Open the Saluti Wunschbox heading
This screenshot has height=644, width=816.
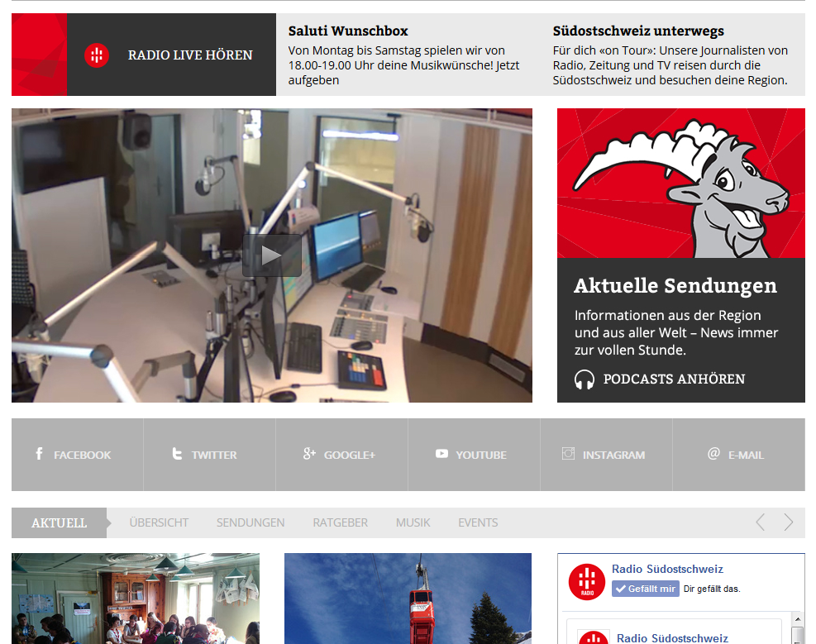click(348, 31)
